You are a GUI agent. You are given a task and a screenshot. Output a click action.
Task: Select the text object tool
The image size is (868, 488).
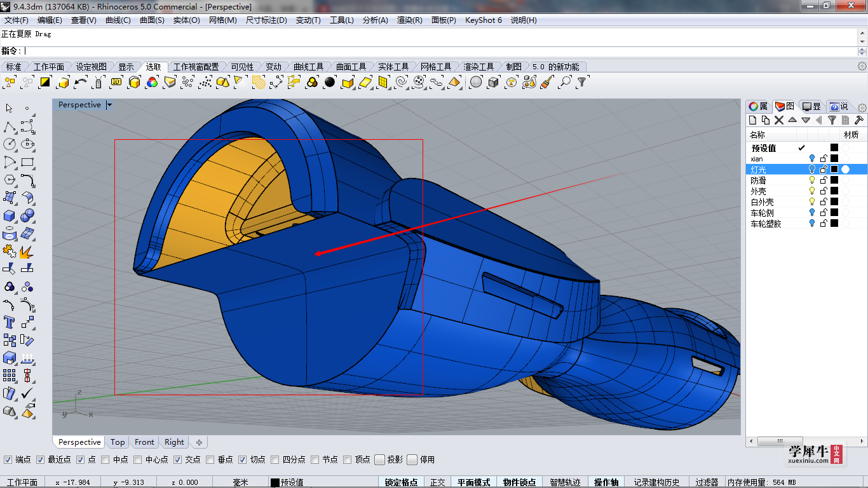10,322
